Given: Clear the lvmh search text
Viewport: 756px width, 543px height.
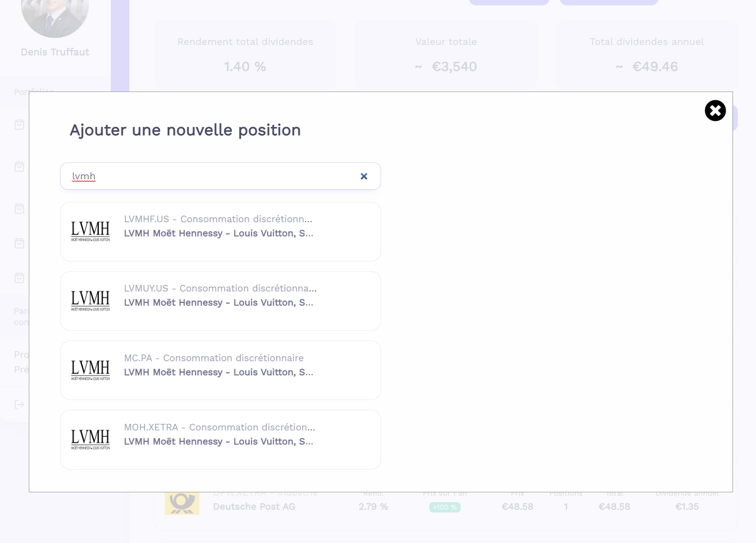Looking at the screenshot, I should [364, 176].
